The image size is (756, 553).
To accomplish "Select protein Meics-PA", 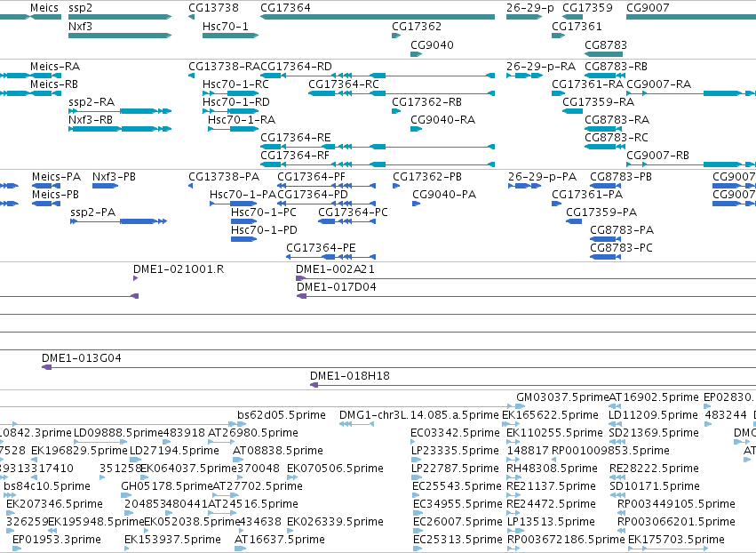I will [56, 177].
